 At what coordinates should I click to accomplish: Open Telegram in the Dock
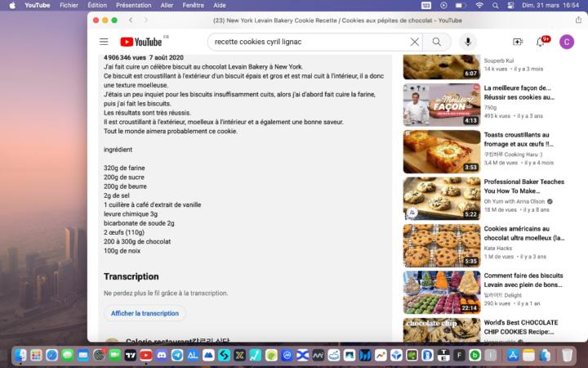177,355
